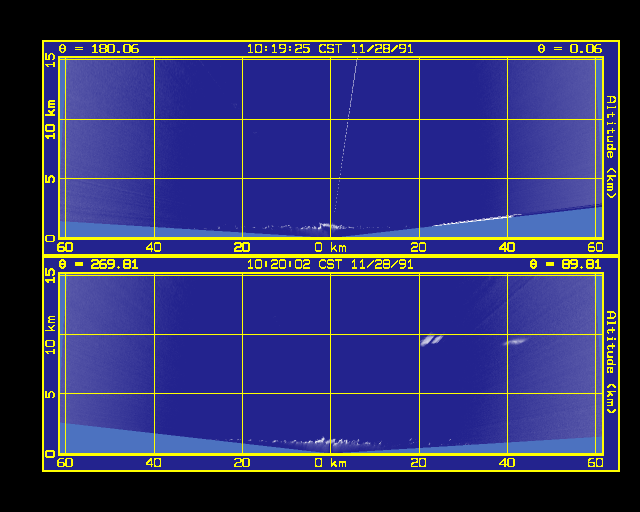Select the 10:19:25 CST 11/28/91 timestamp
The width and height of the screenshot is (640, 512).
click(330, 49)
